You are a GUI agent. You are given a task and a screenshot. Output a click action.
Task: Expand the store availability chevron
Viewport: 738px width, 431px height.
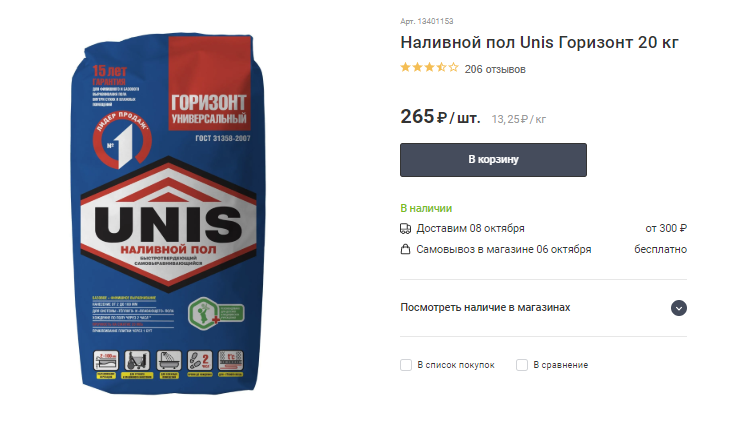[x=679, y=308]
